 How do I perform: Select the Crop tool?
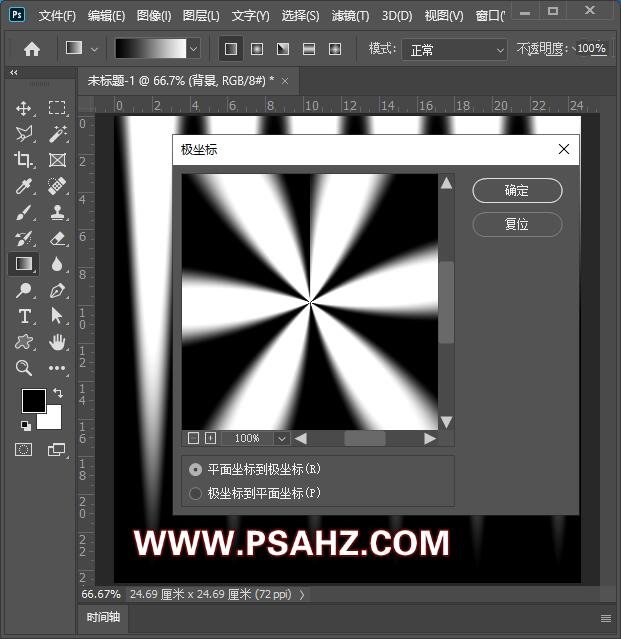click(x=24, y=160)
